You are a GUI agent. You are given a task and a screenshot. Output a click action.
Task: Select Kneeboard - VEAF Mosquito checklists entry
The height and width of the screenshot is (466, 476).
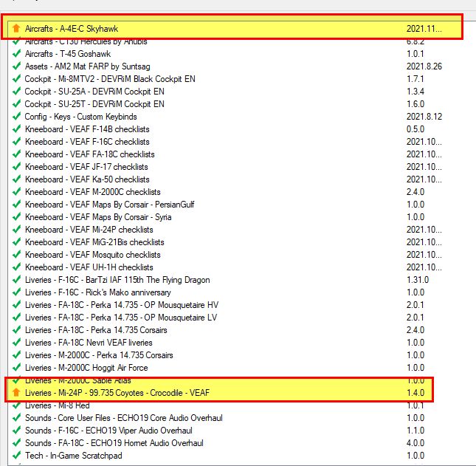(x=94, y=255)
